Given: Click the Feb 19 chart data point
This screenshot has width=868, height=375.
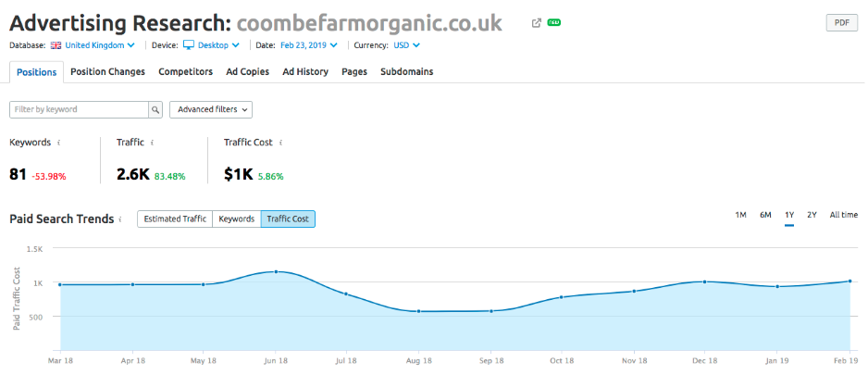Looking at the screenshot, I should pyautogui.click(x=849, y=281).
